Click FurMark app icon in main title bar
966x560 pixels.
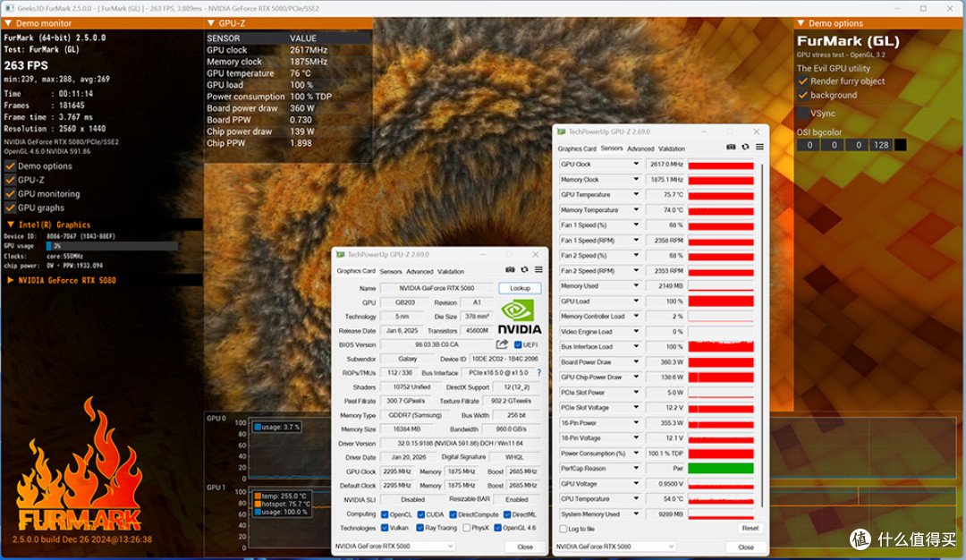(x=9, y=9)
